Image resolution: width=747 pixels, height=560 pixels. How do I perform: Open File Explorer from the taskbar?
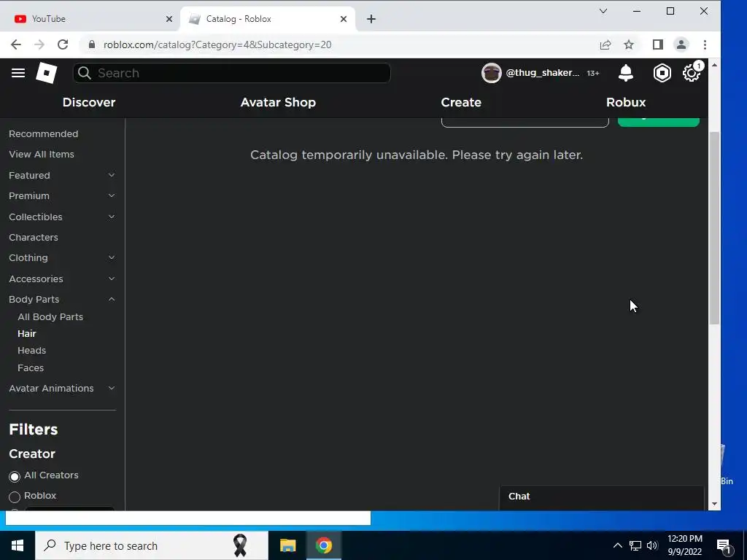click(287, 545)
